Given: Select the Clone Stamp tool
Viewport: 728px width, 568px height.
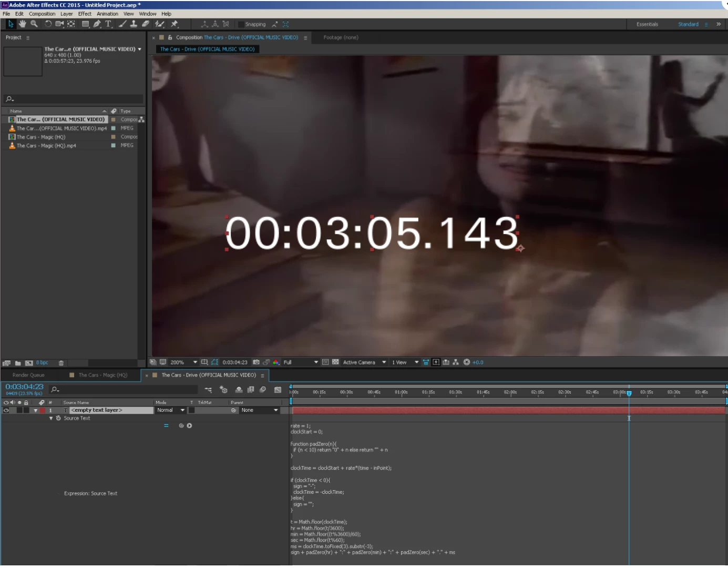Looking at the screenshot, I should [x=134, y=24].
